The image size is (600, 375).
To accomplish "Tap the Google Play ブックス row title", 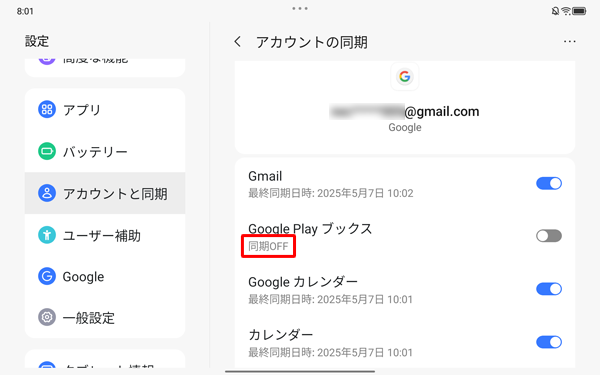I will [x=310, y=229].
